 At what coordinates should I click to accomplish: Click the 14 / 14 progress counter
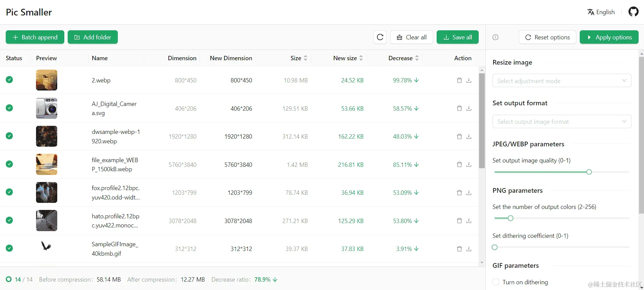point(24,280)
